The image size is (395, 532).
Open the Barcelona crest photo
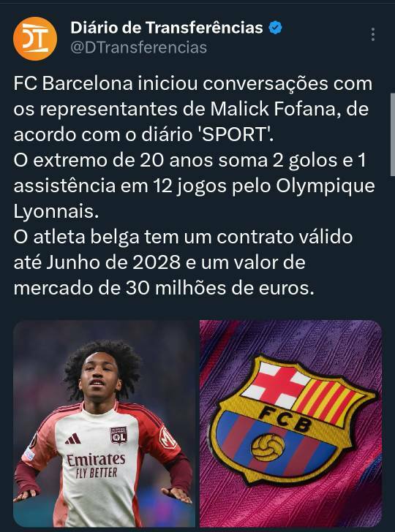pos(290,423)
